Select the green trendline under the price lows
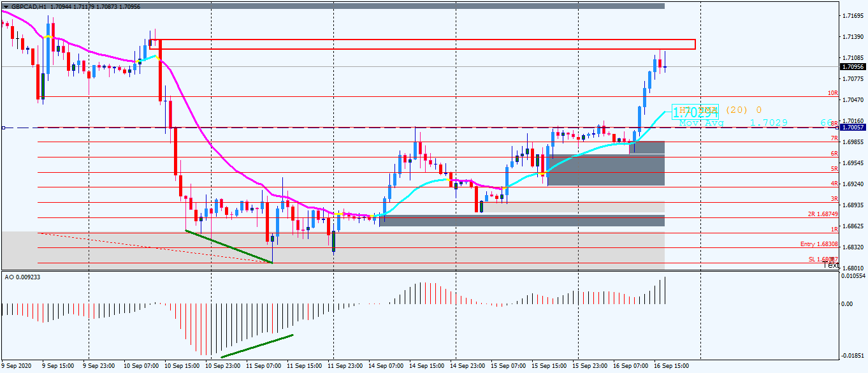 pyautogui.click(x=229, y=246)
